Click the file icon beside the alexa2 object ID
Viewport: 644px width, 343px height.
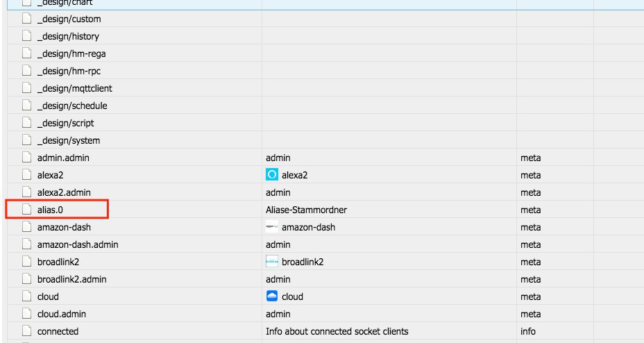(x=26, y=175)
